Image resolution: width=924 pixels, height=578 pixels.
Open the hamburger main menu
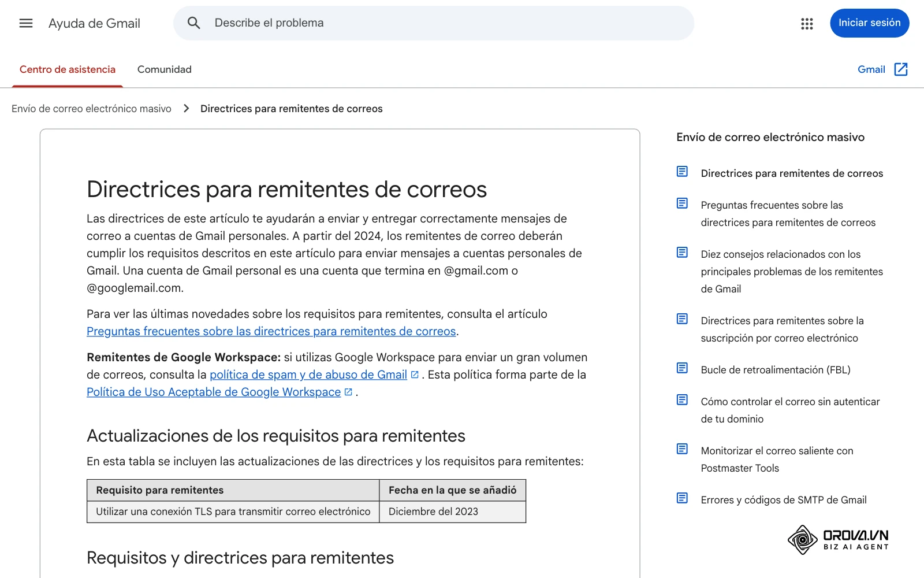click(x=26, y=23)
